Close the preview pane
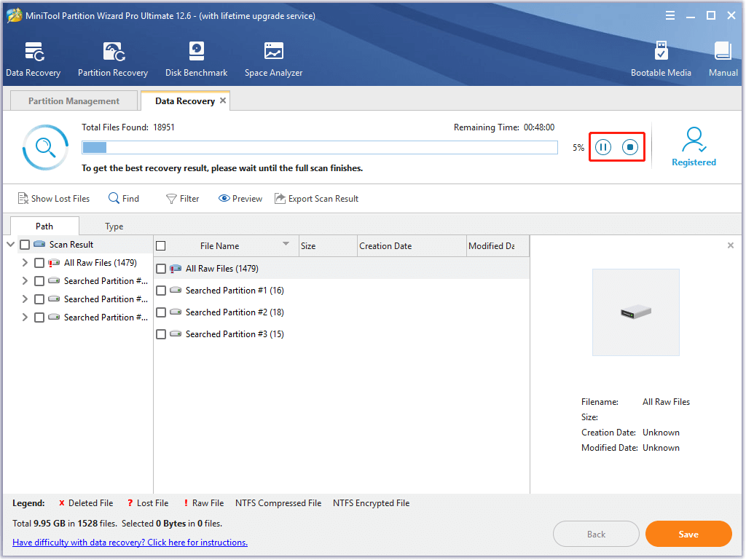Viewport: 746px width, 560px height. coord(730,245)
